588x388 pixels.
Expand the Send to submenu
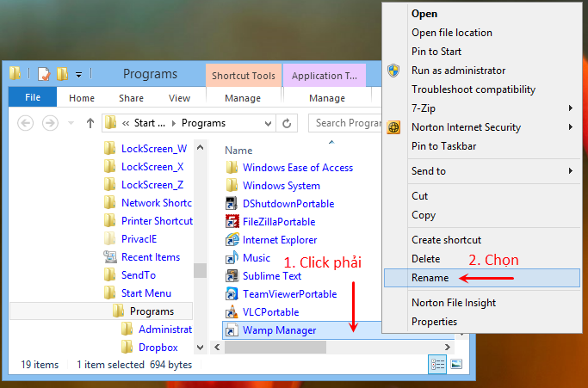pos(482,171)
